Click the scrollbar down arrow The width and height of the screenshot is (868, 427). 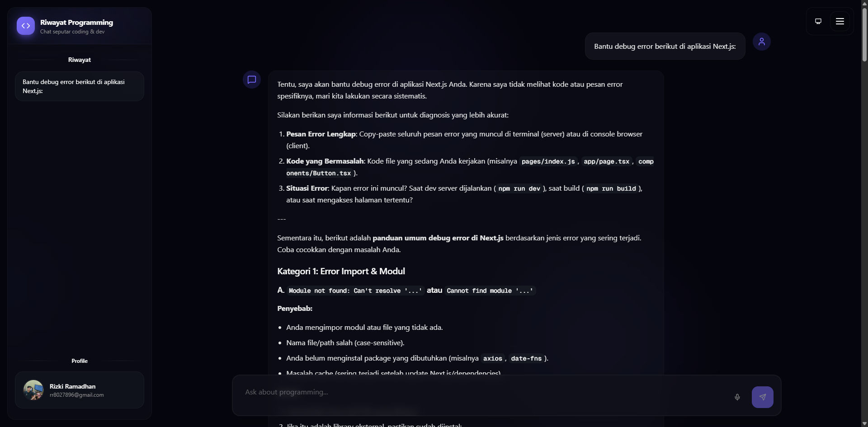pyautogui.click(x=864, y=423)
